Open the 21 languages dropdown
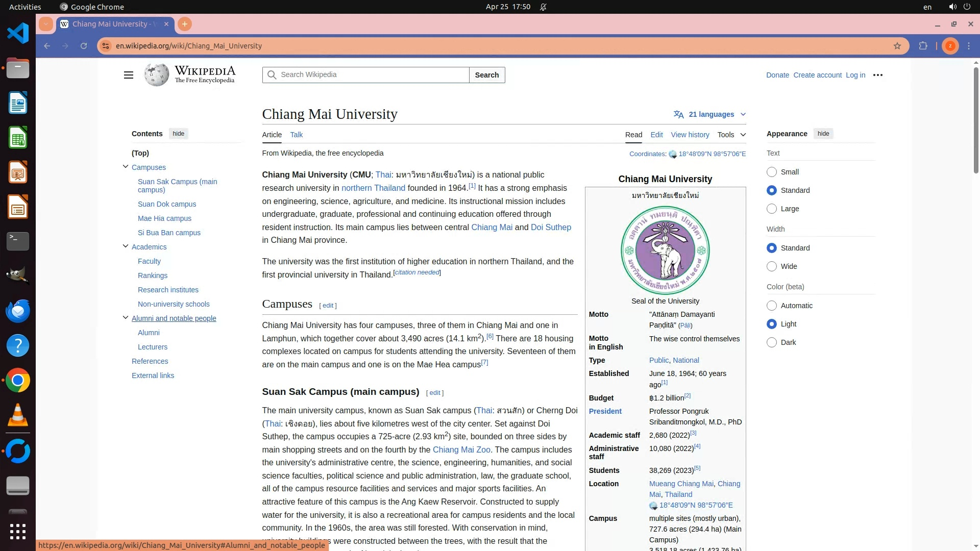Image resolution: width=980 pixels, height=551 pixels. click(x=709, y=114)
